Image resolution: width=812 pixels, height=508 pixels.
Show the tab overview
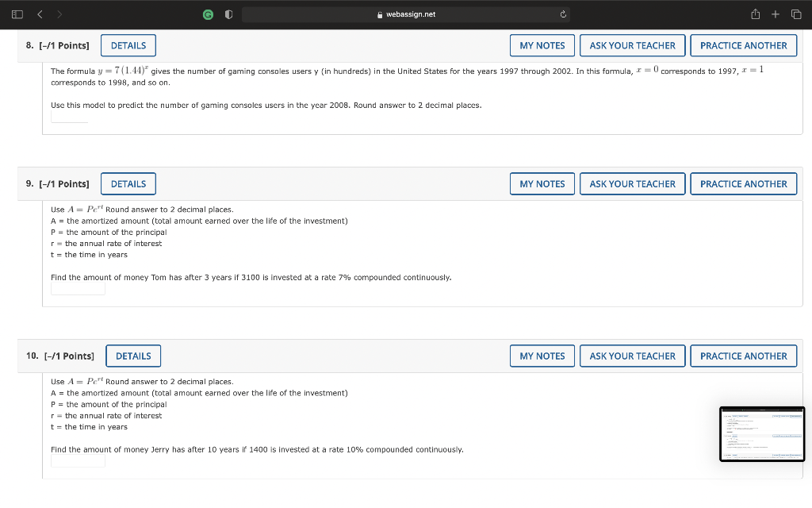pyautogui.click(x=795, y=13)
